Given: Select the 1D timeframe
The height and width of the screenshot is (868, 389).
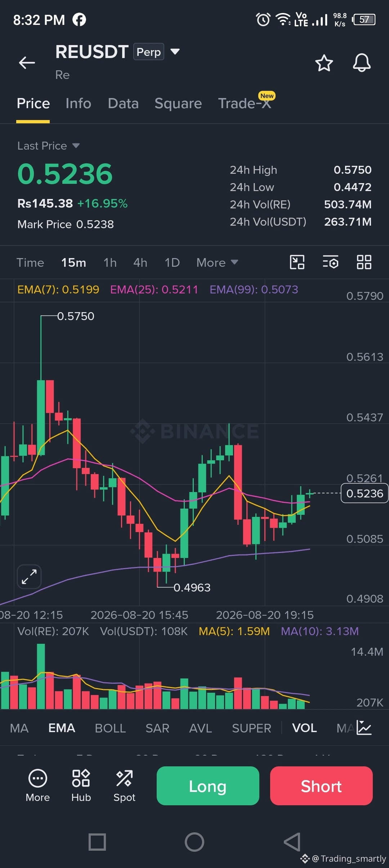Looking at the screenshot, I should click(172, 262).
